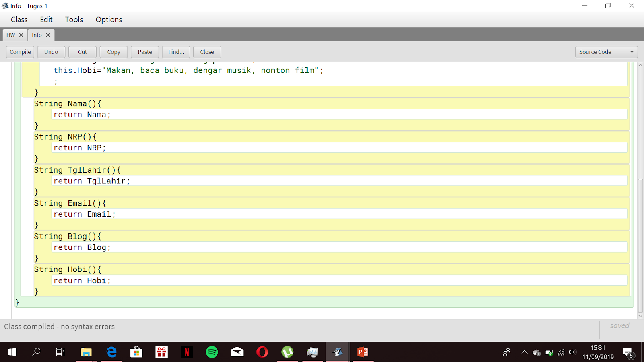This screenshot has height=362, width=644.
Task: Click the Paste toolbar button
Action: point(144,51)
